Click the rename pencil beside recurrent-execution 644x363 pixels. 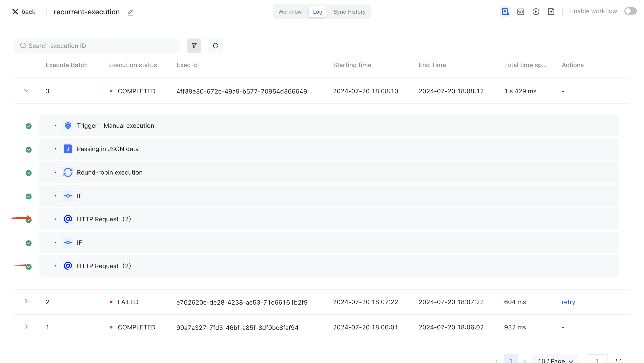click(x=130, y=12)
